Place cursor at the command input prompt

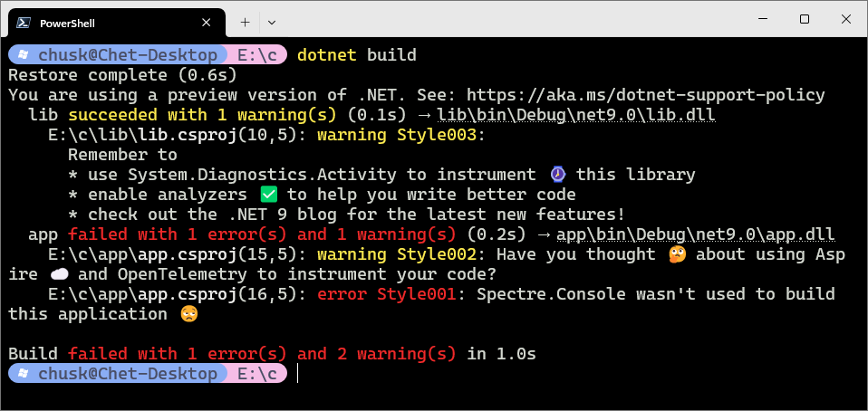(297, 374)
